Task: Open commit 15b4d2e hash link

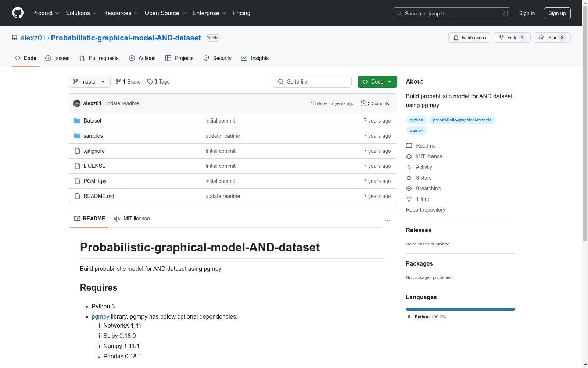Action: 319,103
